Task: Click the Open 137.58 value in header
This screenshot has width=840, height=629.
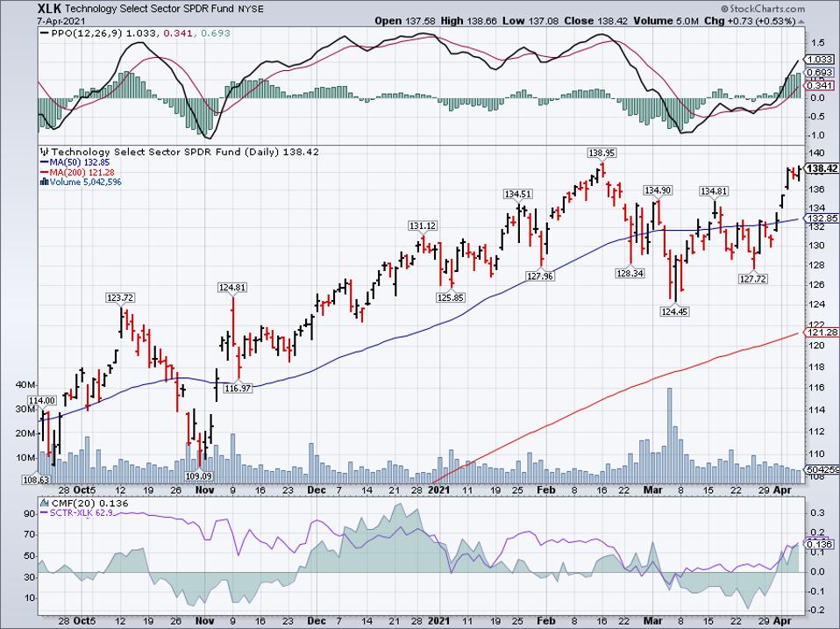Action: pos(406,21)
